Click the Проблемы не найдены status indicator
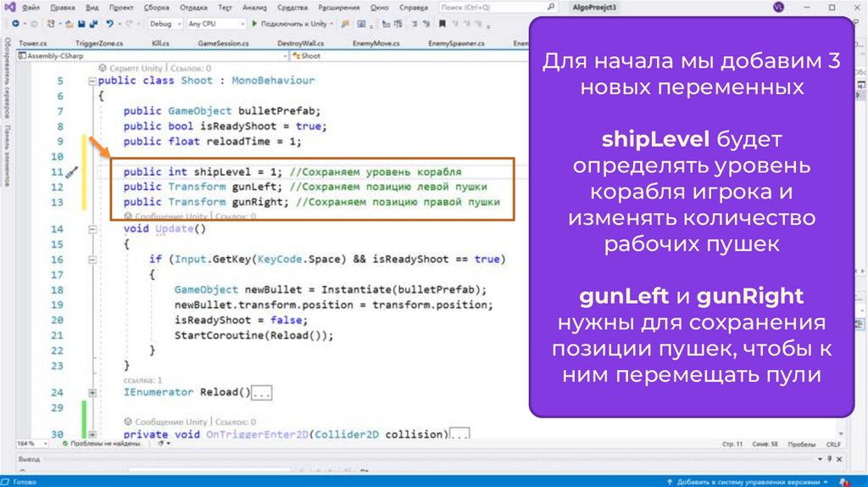This screenshot has width=868, height=487. [x=102, y=444]
